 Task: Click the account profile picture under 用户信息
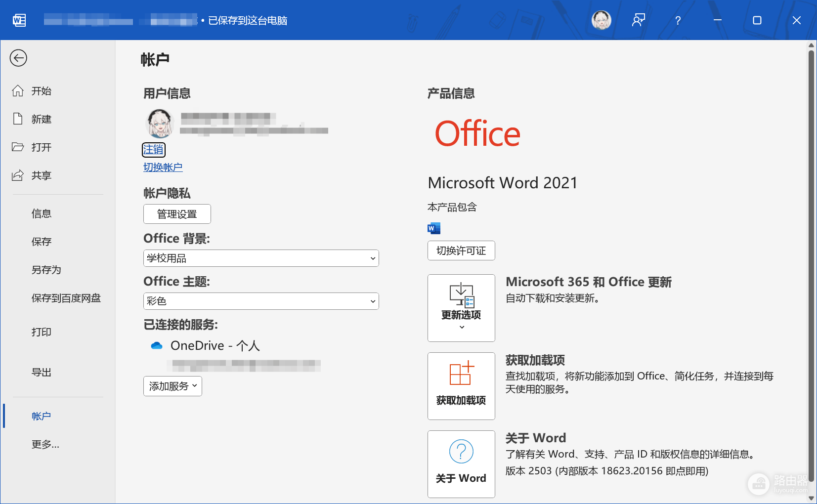pyautogui.click(x=160, y=124)
